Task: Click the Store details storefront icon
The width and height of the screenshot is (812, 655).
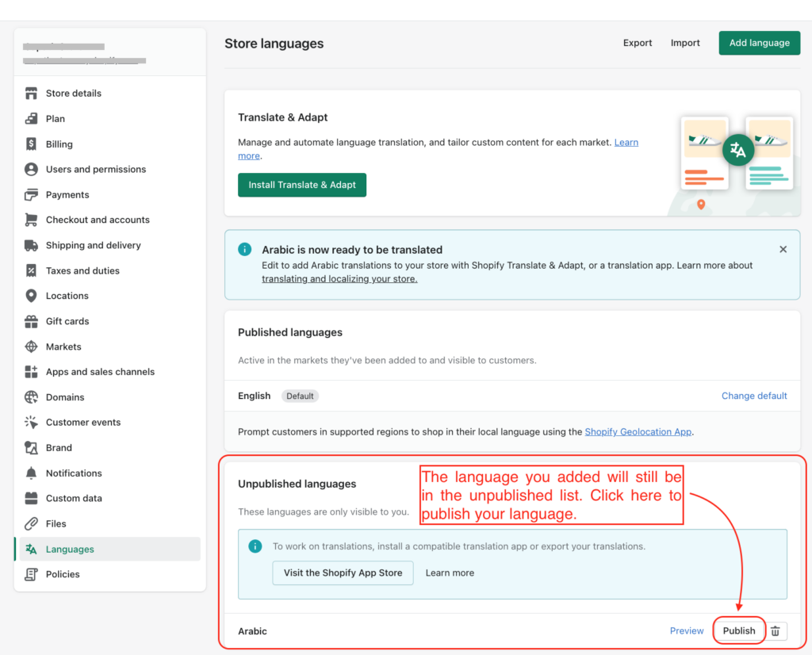Action: point(31,94)
